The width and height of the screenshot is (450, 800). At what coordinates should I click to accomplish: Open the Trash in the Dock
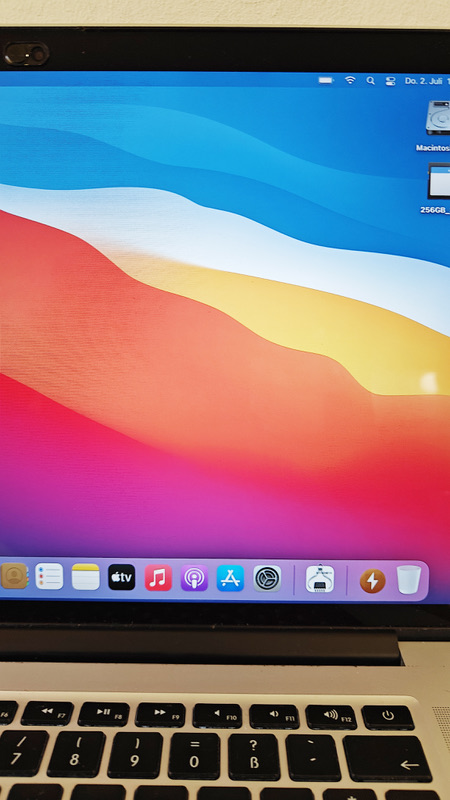pos(409,580)
